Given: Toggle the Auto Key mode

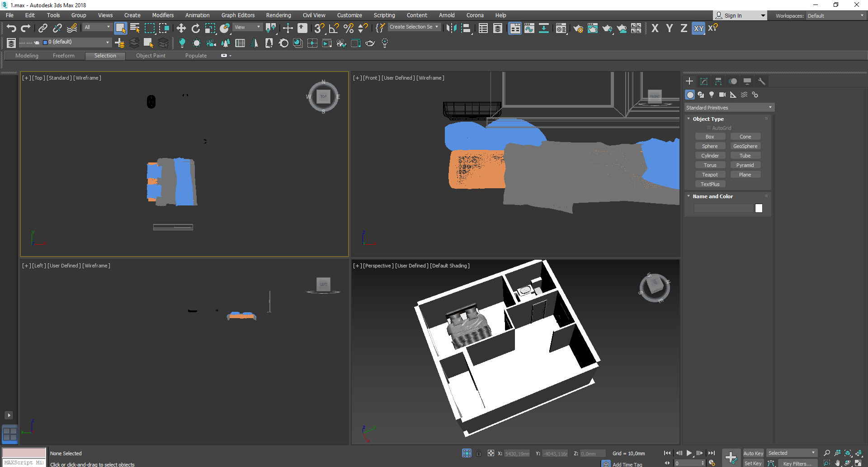Looking at the screenshot, I should (x=753, y=453).
